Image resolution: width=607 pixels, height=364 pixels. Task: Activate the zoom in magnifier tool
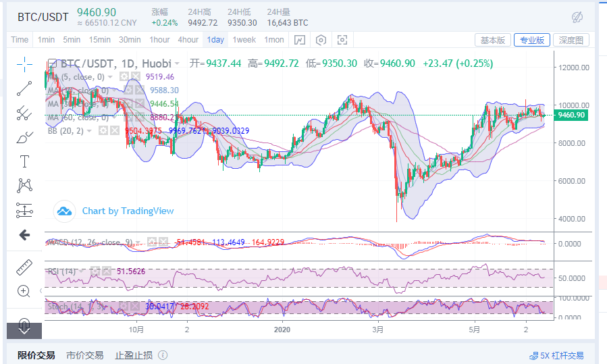coord(24,292)
